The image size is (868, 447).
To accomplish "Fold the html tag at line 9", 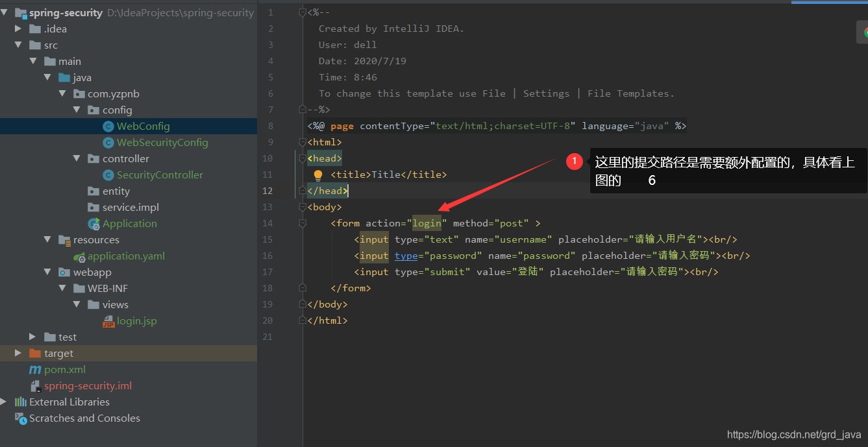I will pyautogui.click(x=303, y=142).
